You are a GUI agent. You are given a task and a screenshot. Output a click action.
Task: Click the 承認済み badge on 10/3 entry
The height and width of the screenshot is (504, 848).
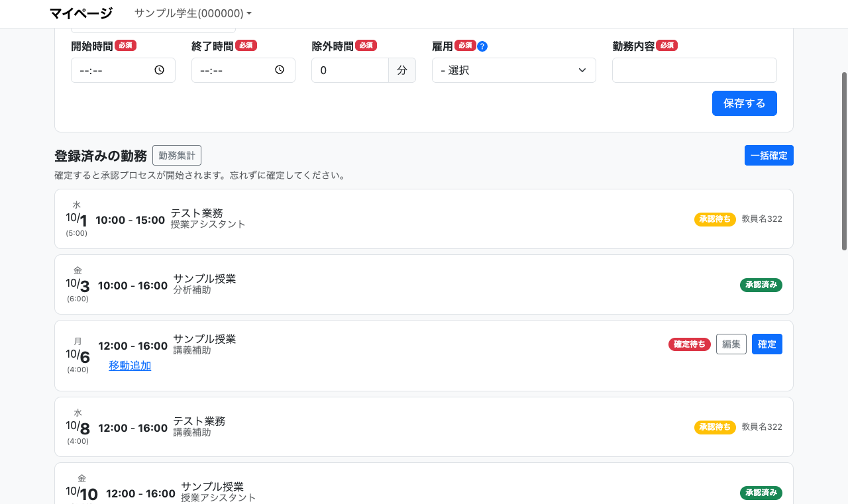click(761, 285)
